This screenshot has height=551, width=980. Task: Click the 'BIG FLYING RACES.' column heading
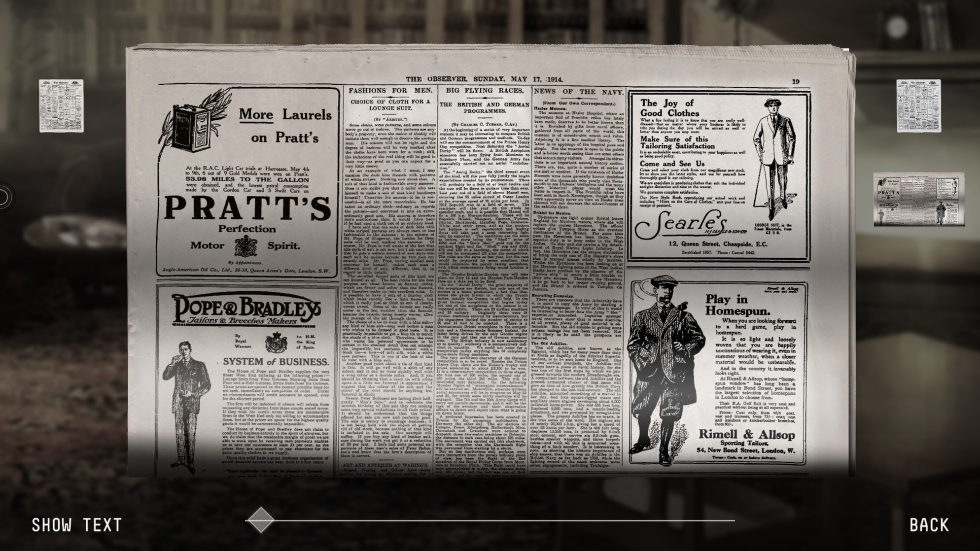(485, 91)
